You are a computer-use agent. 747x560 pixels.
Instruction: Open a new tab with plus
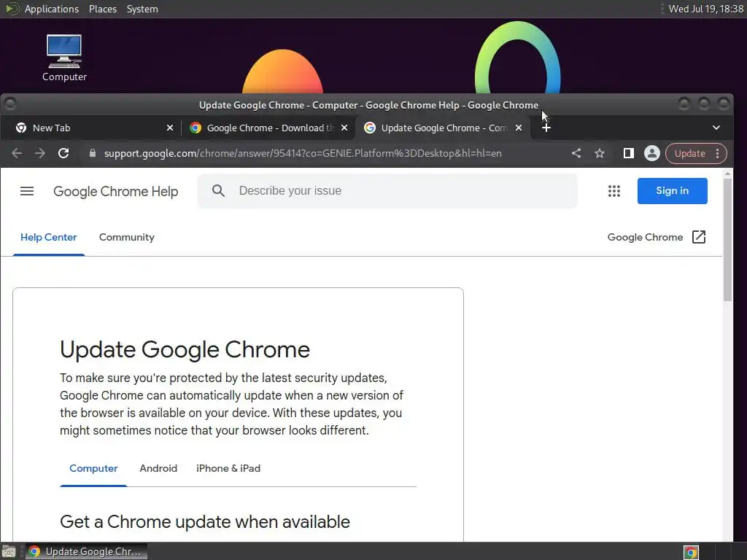pyautogui.click(x=546, y=128)
